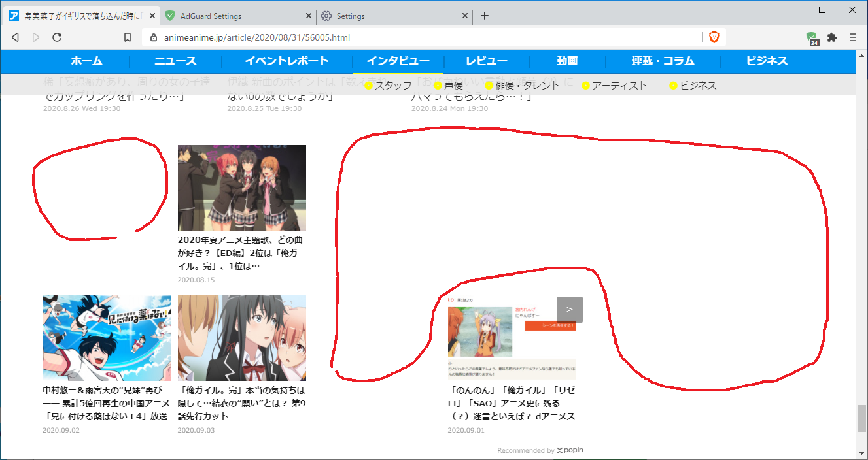
Task: Click the browser back arrow
Action: (x=15, y=37)
